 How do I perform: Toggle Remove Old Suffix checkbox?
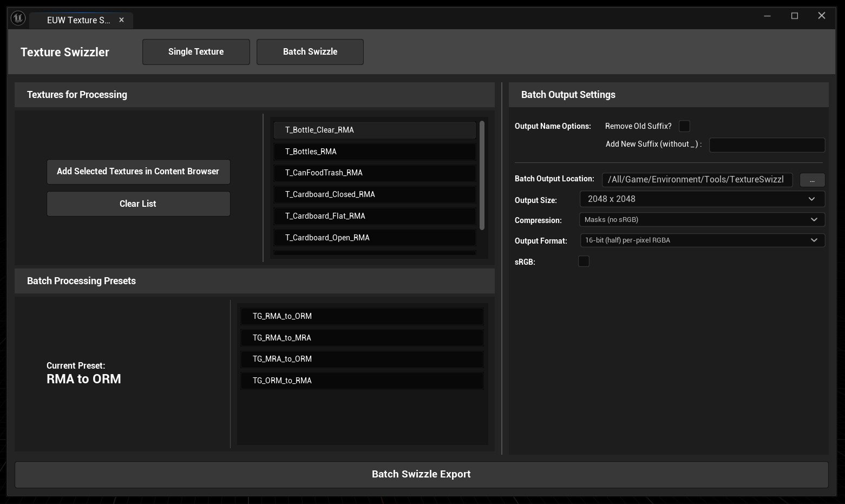point(684,126)
